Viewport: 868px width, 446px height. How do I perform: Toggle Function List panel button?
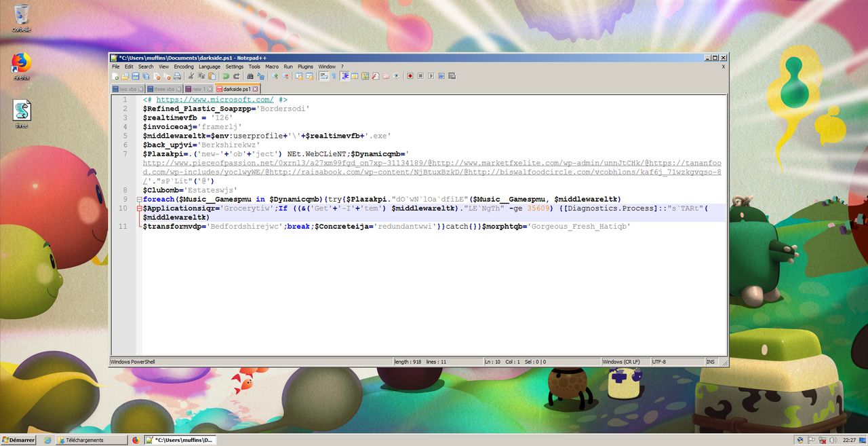pos(375,76)
